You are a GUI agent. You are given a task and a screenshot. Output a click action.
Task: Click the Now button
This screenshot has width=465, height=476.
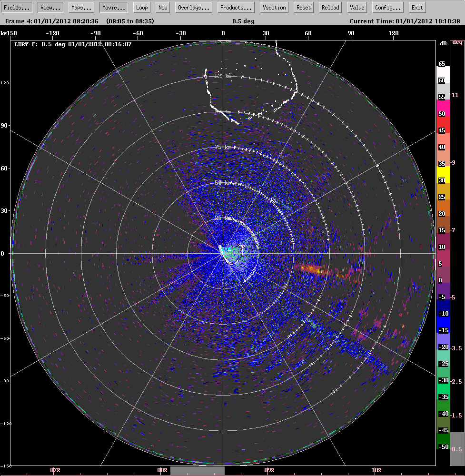163,8
